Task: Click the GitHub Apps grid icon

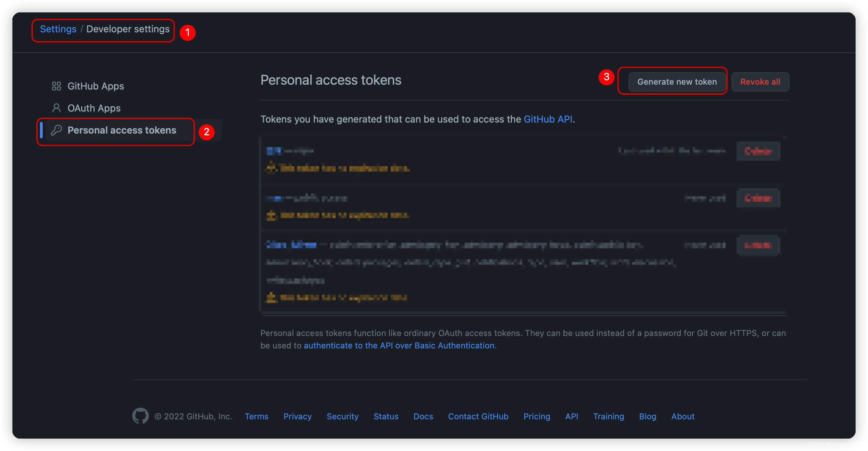Action: tap(56, 86)
